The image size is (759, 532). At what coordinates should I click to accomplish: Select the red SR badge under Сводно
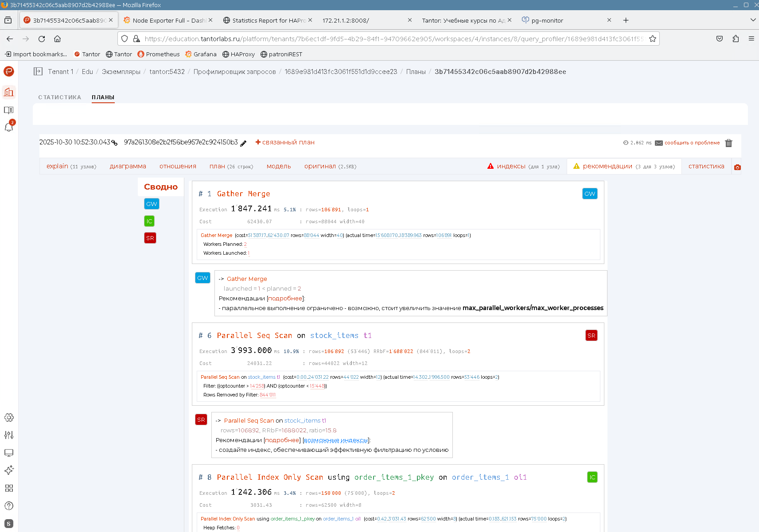coord(150,238)
